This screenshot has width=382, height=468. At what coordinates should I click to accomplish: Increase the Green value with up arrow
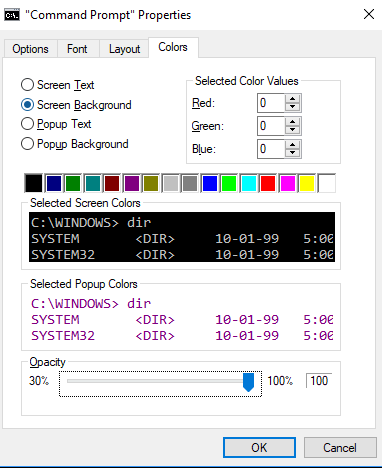(x=293, y=122)
